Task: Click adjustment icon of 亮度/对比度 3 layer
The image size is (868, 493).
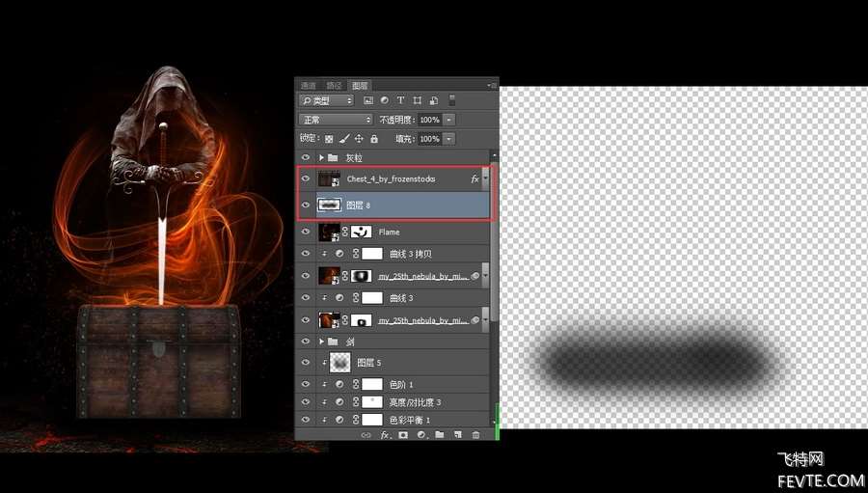Action: (339, 402)
